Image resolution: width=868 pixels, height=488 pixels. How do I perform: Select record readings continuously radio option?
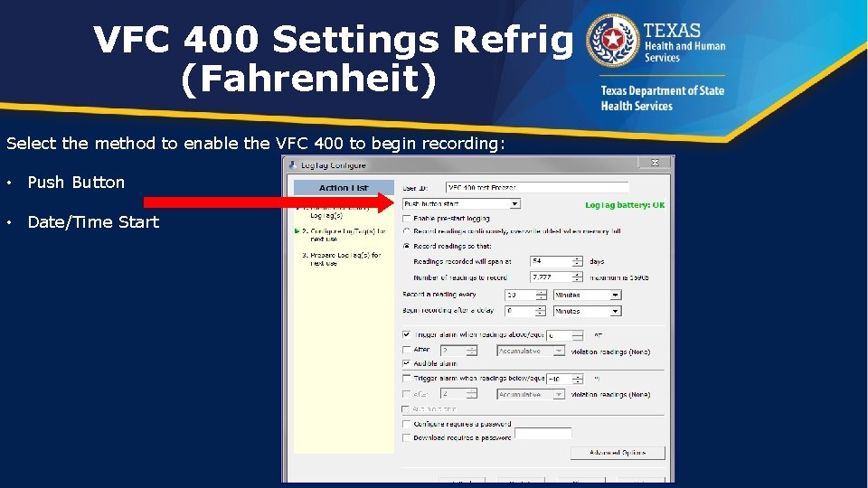tap(407, 231)
